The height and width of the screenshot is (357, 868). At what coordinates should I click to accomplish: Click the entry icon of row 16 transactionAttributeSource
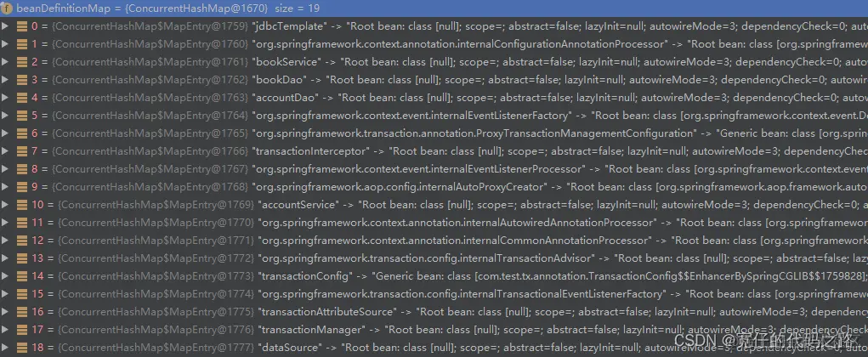point(22,312)
